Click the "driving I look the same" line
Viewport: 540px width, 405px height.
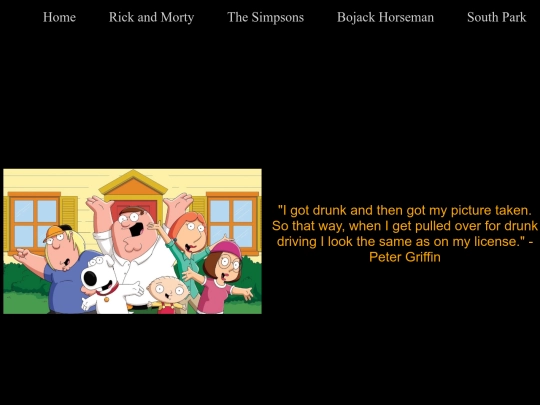point(405,241)
